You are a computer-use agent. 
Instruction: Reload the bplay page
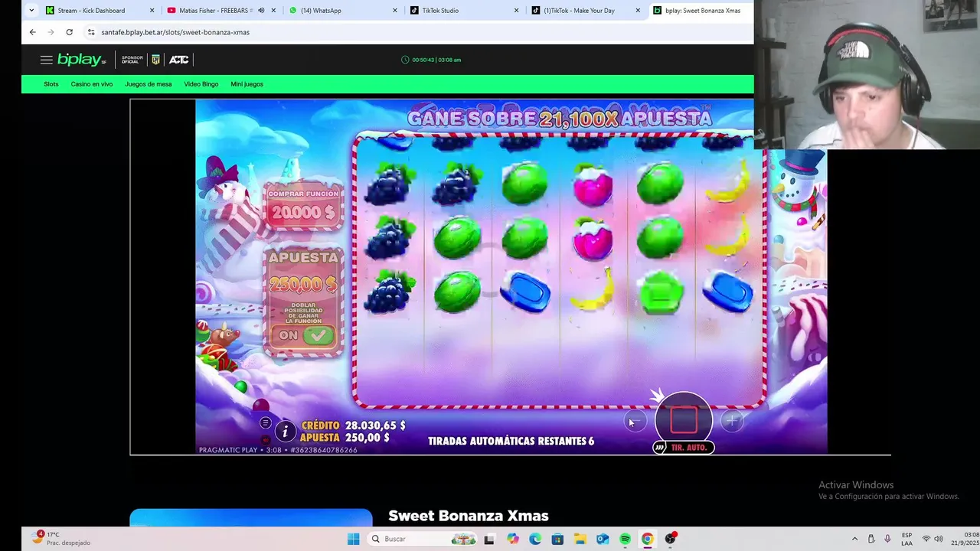tap(69, 32)
